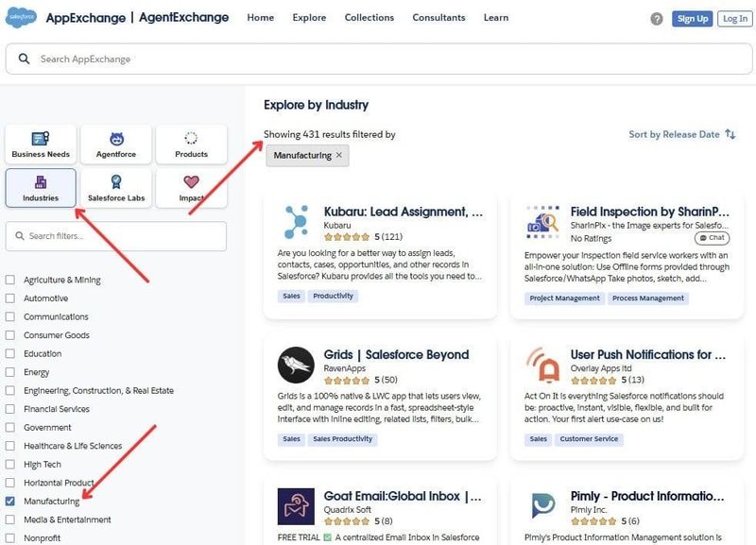Check the Communications checkbox
The image size is (756, 545).
pos(10,316)
